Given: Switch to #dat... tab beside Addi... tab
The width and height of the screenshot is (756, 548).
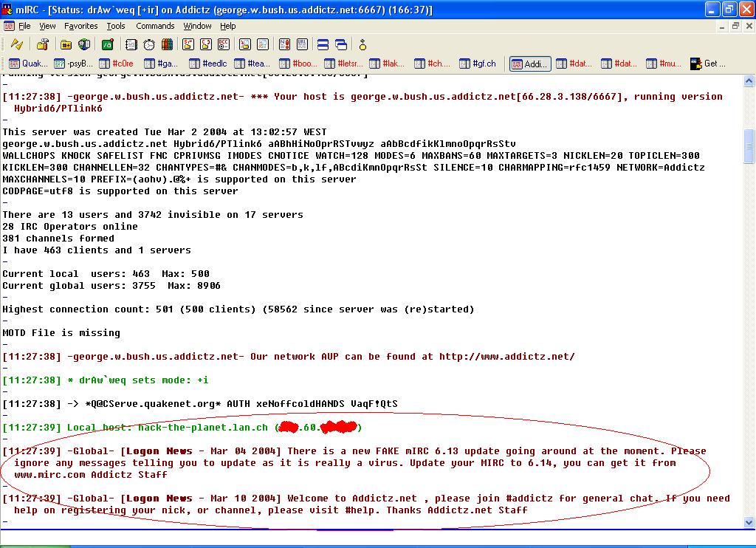Looking at the screenshot, I should [x=574, y=64].
